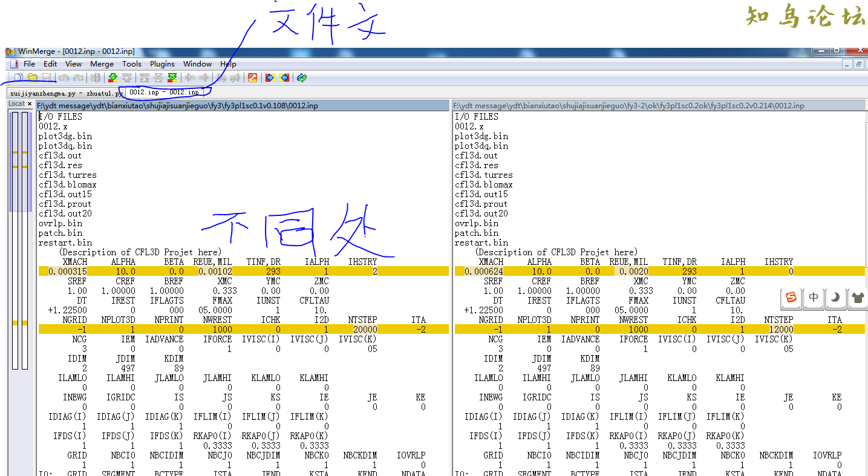Click the WinMerge icon in title bar

(10, 52)
